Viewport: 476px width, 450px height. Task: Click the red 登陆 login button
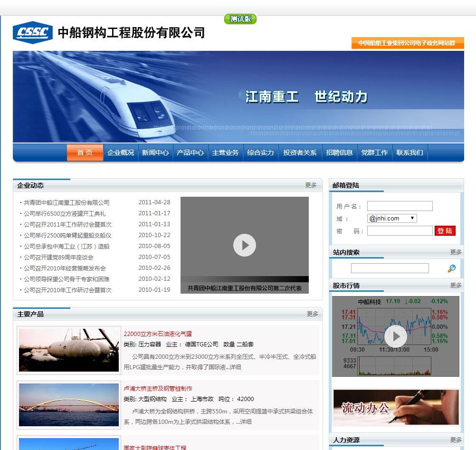click(x=445, y=231)
